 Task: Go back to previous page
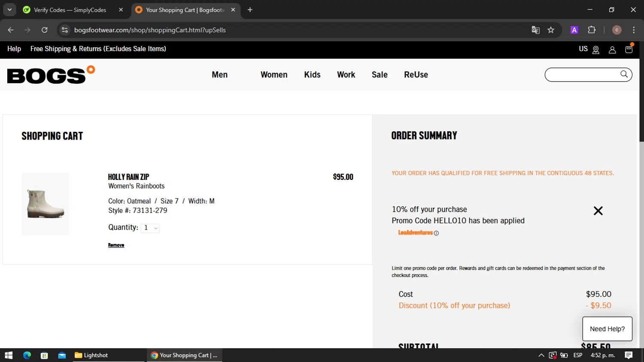pos(11,30)
